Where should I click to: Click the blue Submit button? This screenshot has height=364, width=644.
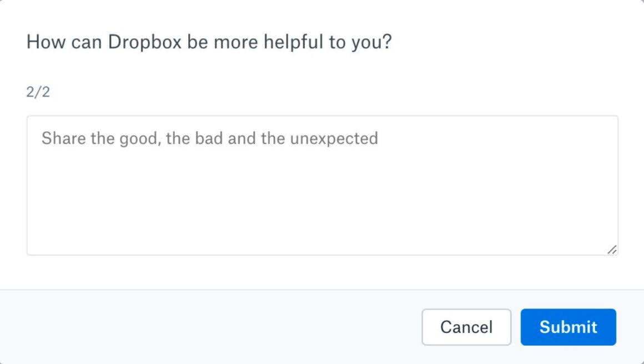click(x=568, y=327)
